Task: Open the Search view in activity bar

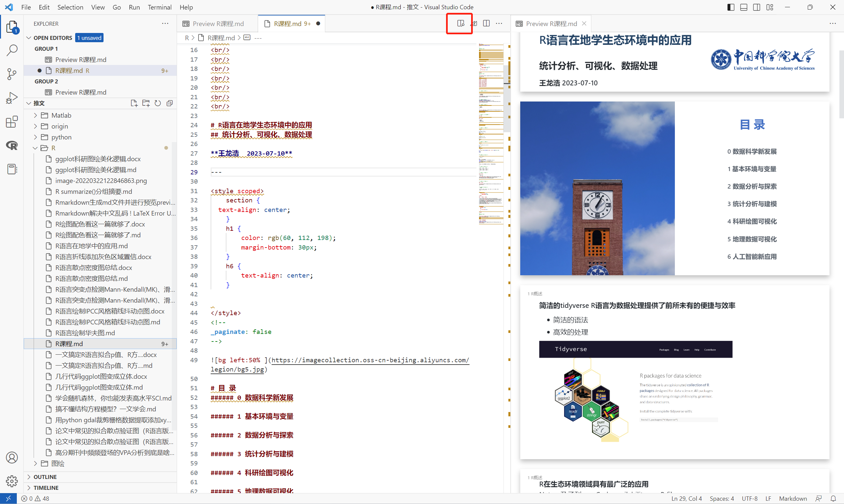Action: coord(12,50)
